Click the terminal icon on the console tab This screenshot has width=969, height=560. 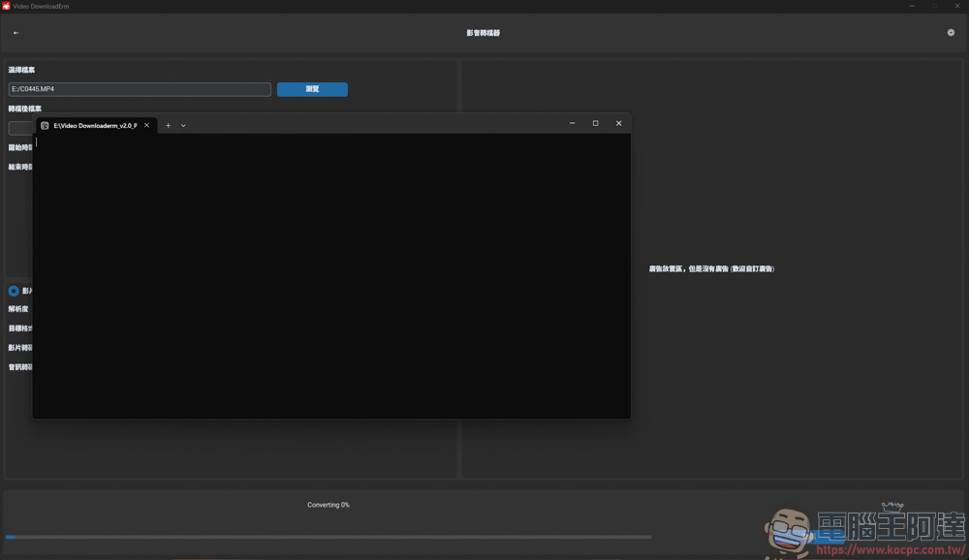45,126
